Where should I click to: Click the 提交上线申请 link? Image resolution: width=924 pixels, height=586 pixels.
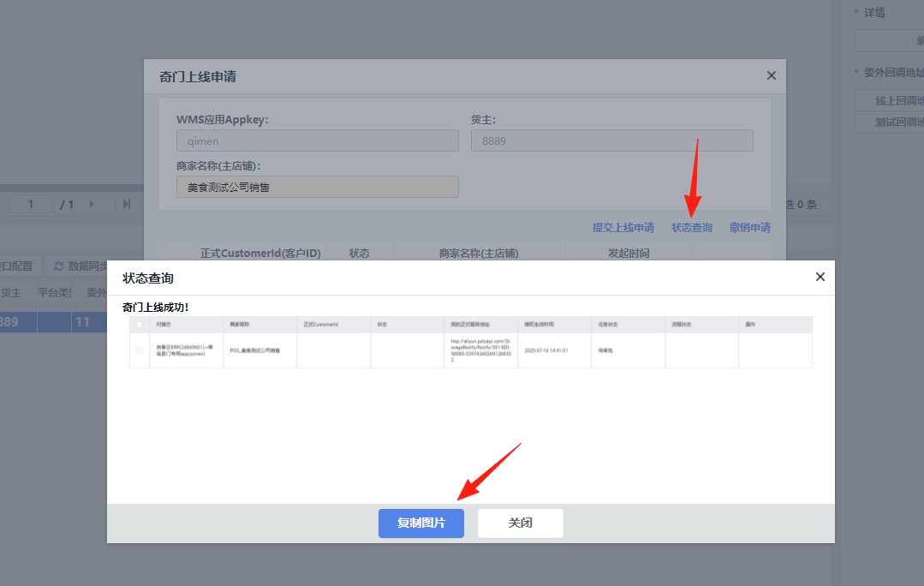pos(623,228)
